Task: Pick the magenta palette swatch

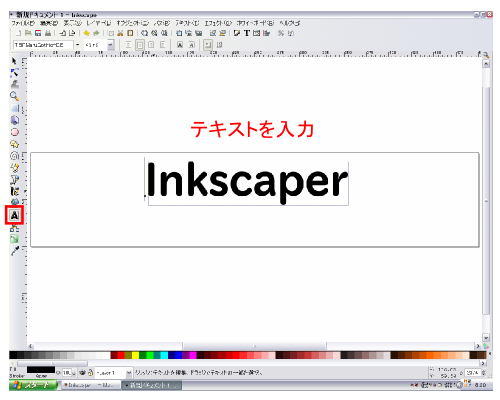Action: [193, 355]
